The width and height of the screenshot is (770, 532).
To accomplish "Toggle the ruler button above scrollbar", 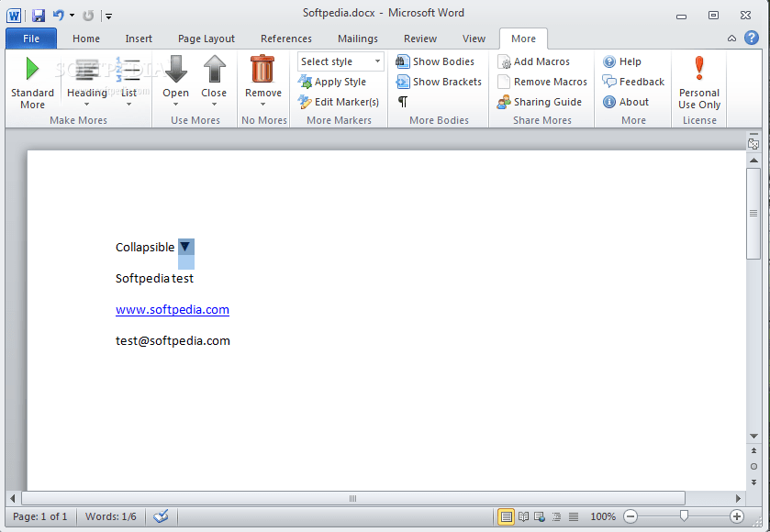I will click(x=753, y=142).
